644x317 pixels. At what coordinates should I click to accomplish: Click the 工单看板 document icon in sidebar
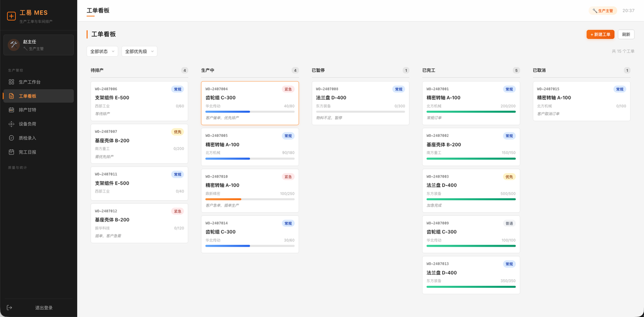pyautogui.click(x=12, y=96)
